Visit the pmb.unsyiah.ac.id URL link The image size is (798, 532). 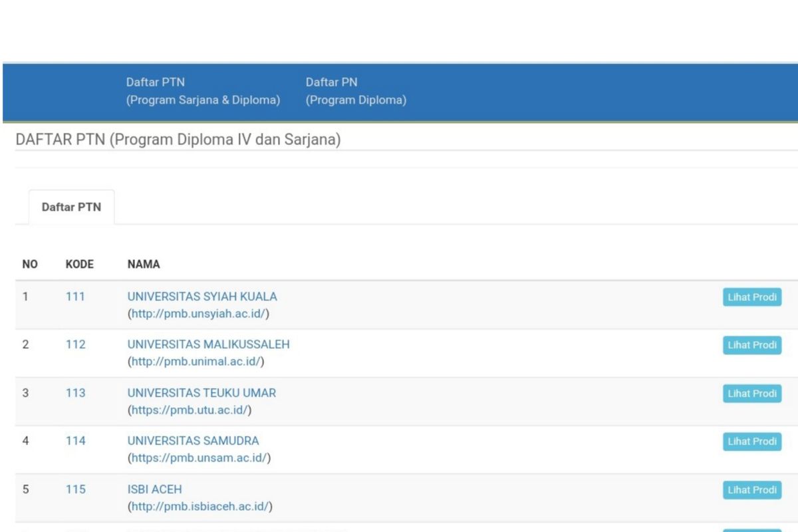point(199,314)
